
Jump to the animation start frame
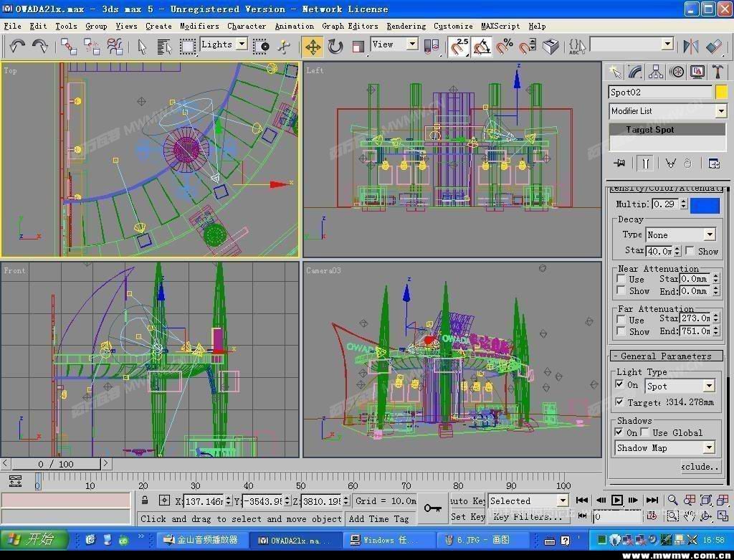(x=582, y=500)
